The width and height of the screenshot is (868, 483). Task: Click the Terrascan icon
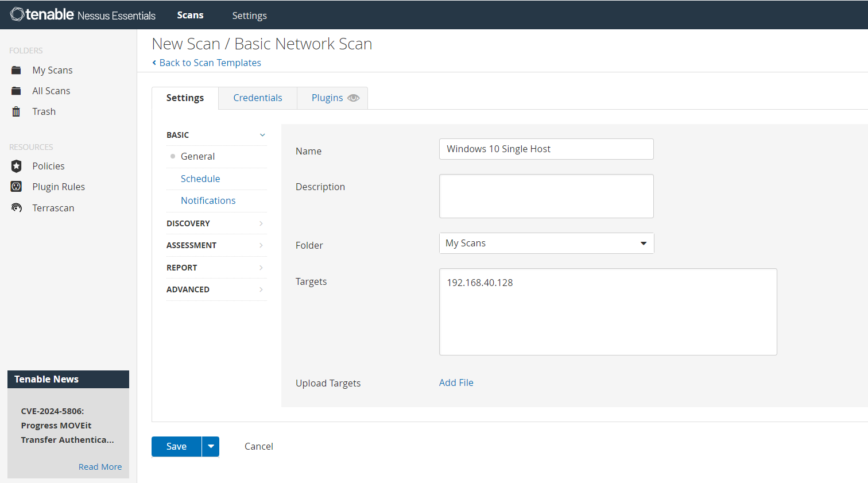[16, 208]
